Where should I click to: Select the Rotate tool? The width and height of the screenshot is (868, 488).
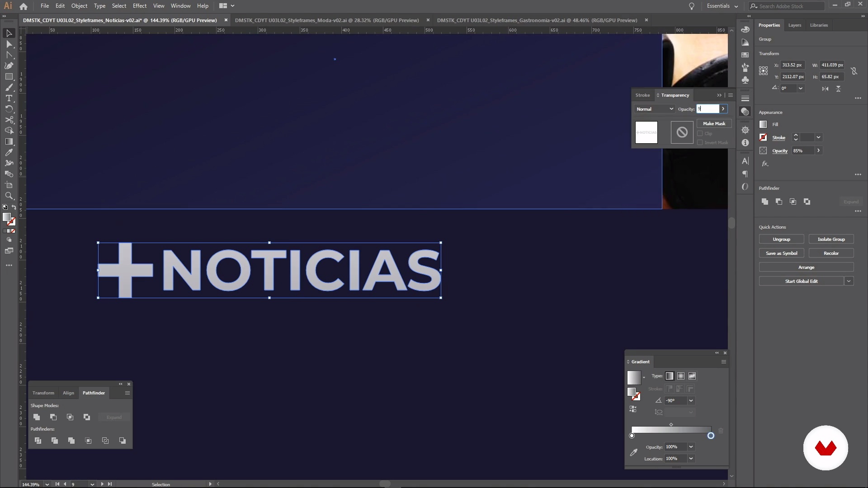pos(9,109)
